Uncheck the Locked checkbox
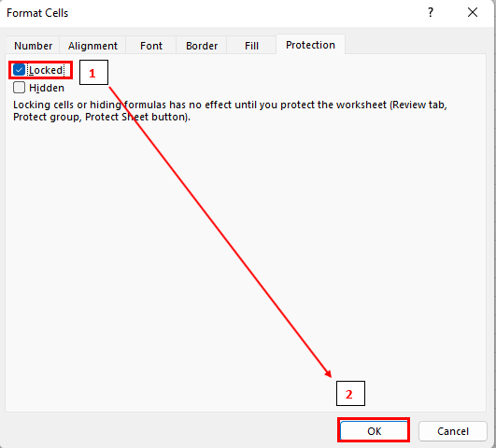The image size is (496, 448). [19, 70]
